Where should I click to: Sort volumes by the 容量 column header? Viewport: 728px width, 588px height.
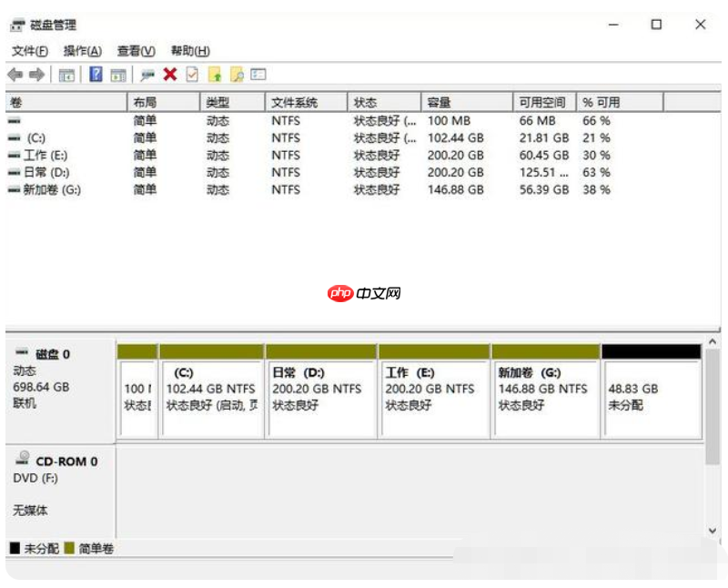tap(440, 103)
